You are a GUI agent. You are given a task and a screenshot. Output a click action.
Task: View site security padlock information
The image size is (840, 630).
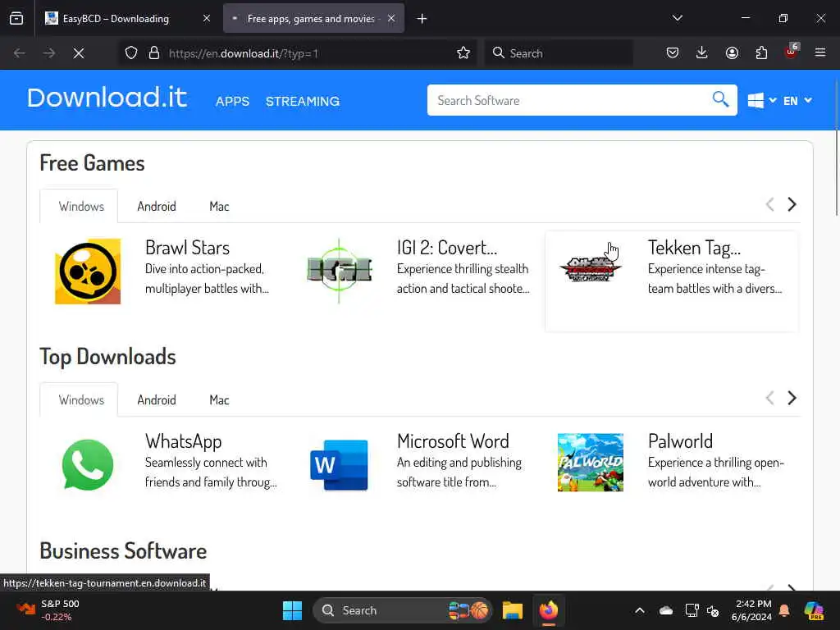click(154, 53)
